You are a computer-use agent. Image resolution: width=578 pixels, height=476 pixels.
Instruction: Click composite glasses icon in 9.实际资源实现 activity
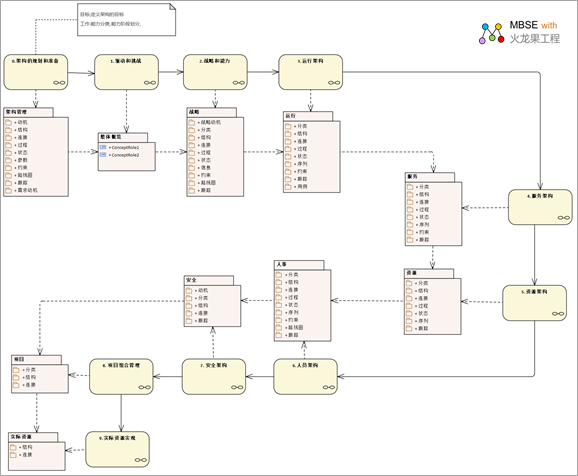[x=141, y=460]
